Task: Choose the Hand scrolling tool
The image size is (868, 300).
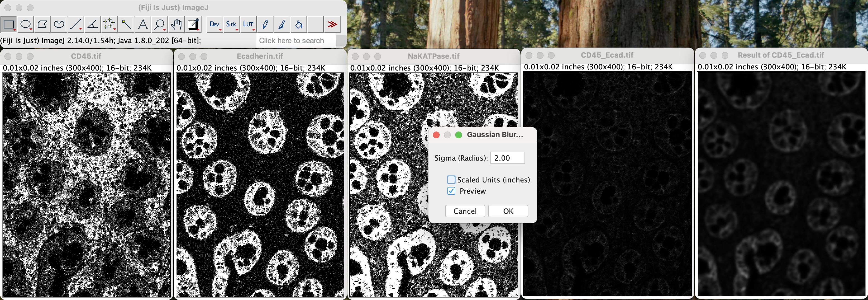Action: pos(176,24)
